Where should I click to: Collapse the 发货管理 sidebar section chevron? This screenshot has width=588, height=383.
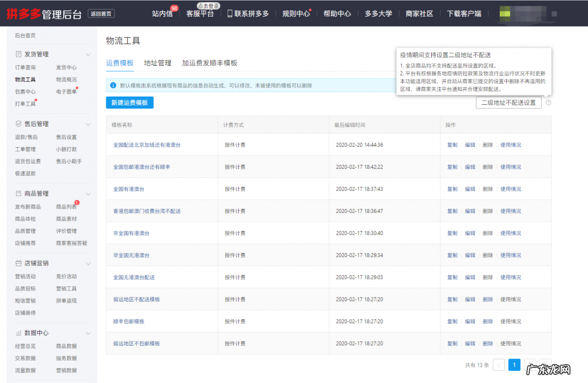[x=88, y=54]
